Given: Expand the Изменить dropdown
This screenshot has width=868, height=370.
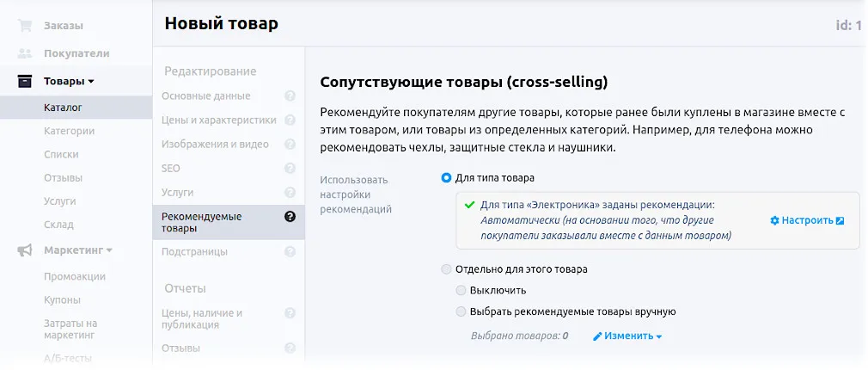Looking at the screenshot, I should click(x=627, y=336).
